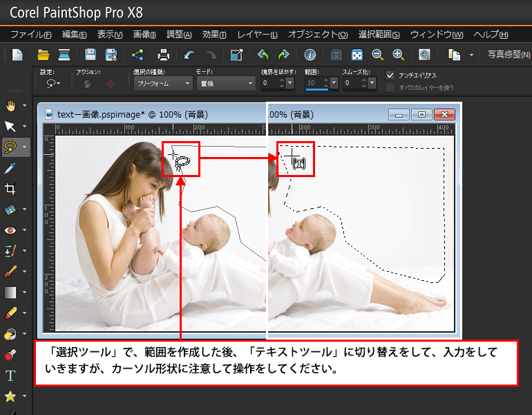532x415 pixels.
Task: Select the Pan hand tool
Action: [10, 106]
